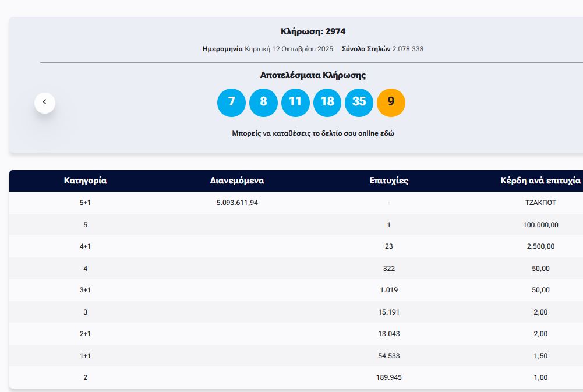Select the blue ball number 18
This screenshot has height=392, width=583.
(327, 103)
